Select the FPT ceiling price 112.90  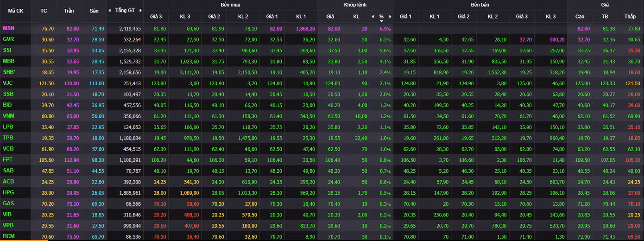72,159
